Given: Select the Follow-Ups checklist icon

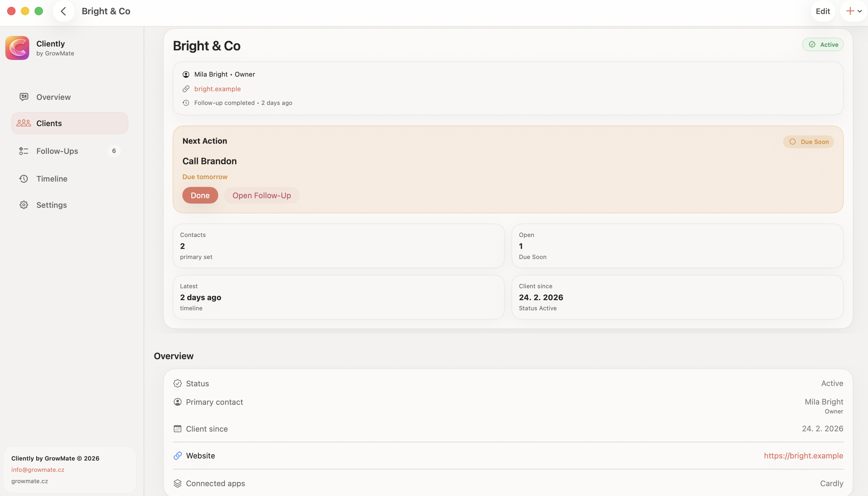Looking at the screenshot, I should coord(24,151).
